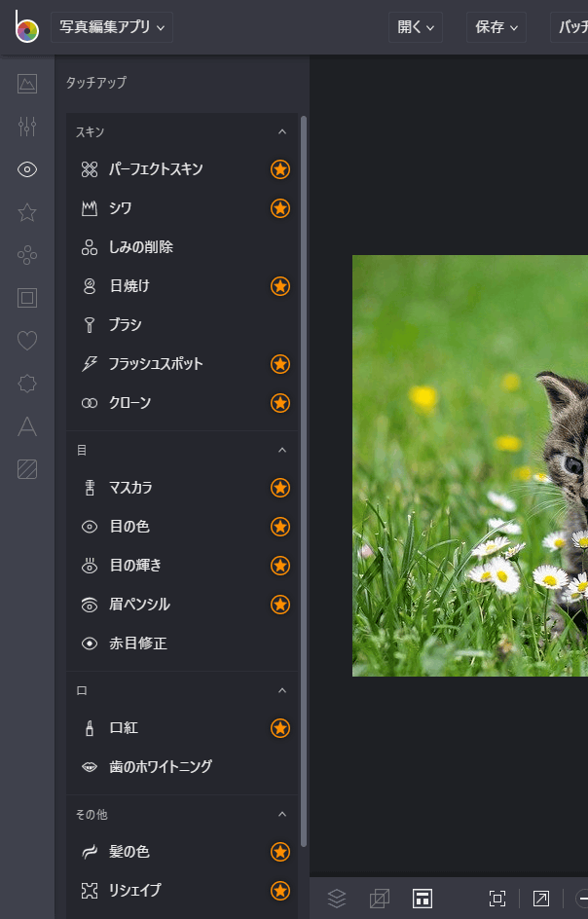This screenshot has height=919, width=588.
Task: Click the premium star next to 髪の色
Action: (280, 852)
